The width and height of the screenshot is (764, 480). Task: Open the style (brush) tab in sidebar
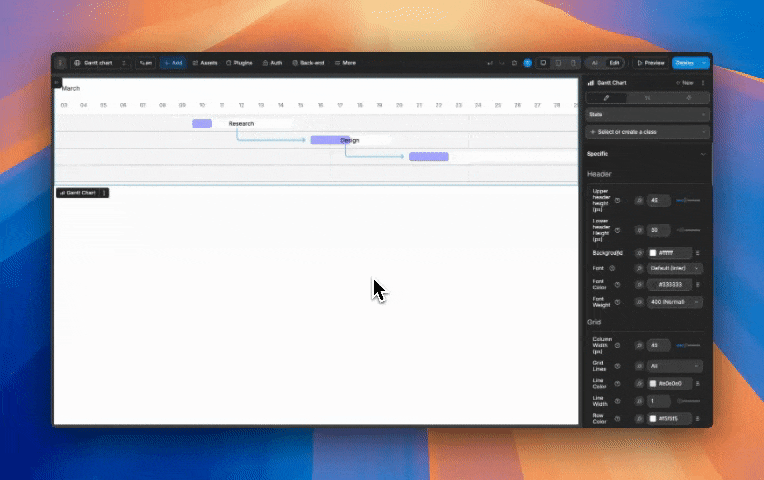[606, 98]
